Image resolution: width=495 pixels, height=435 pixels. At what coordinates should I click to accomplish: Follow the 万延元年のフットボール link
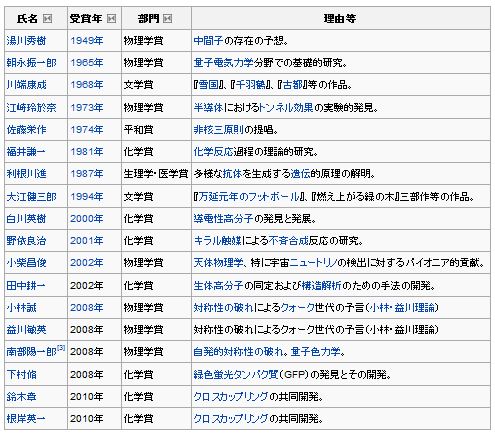249,197
